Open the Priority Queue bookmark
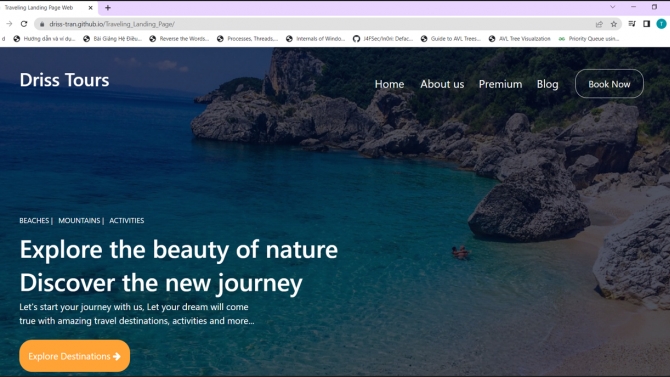Screen dimensions: 670x377 589,38
